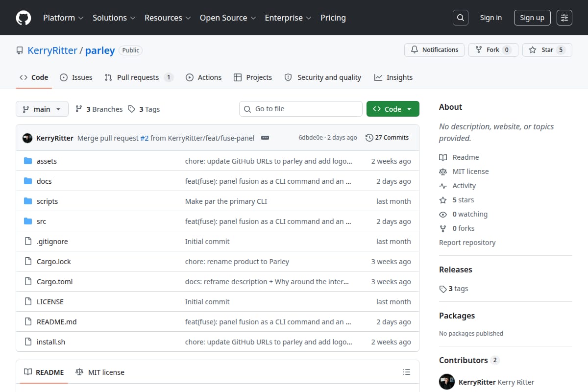Click the '5 stars' link in About
Screen dimensions: 588x392
click(463, 200)
